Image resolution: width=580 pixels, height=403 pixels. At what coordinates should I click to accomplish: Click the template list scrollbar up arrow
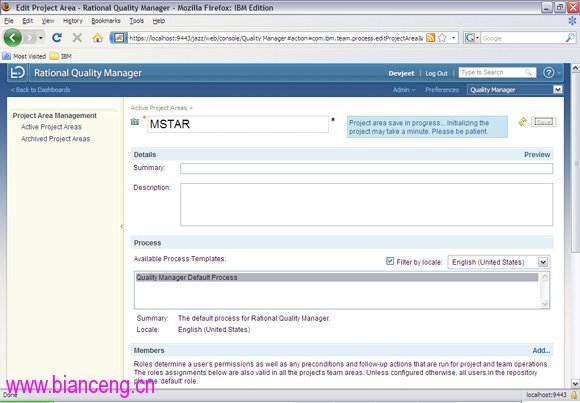click(544, 277)
